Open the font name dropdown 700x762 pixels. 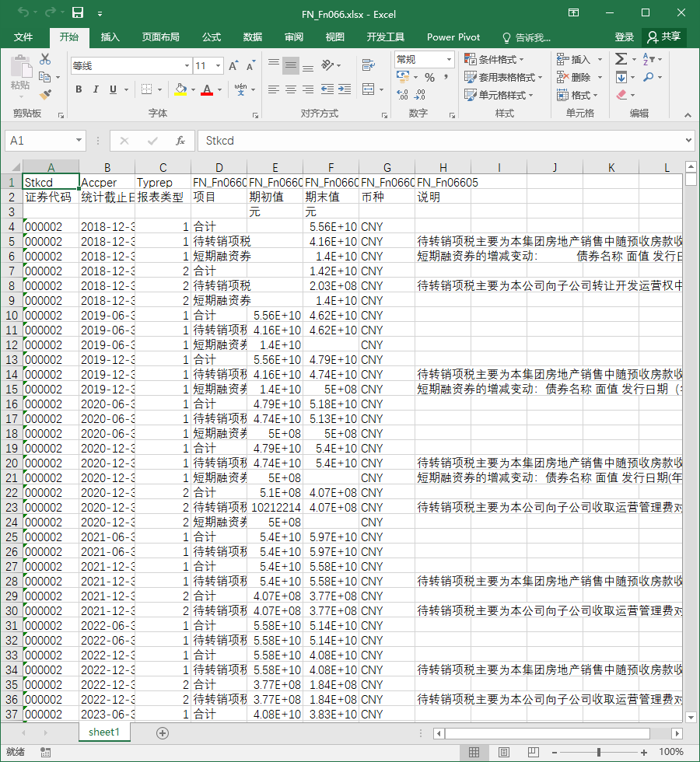[x=187, y=65]
